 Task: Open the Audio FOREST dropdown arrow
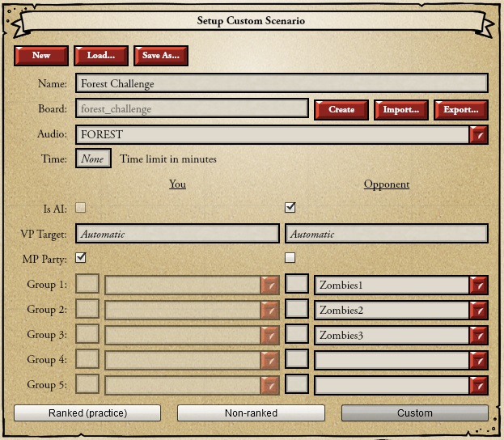479,135
